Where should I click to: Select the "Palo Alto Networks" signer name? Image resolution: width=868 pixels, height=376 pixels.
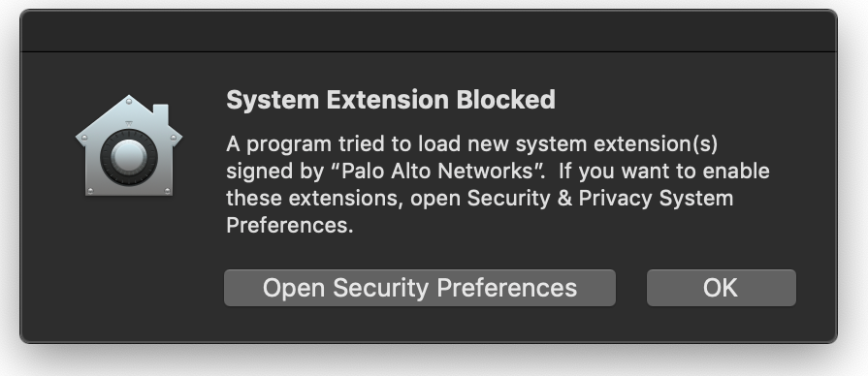click(437, 171)
